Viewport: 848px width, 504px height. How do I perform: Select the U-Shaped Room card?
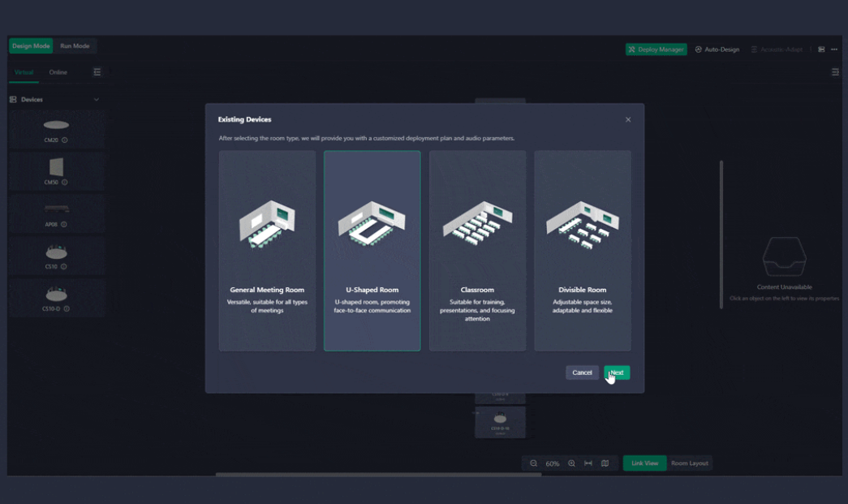[x=372, y=250]
